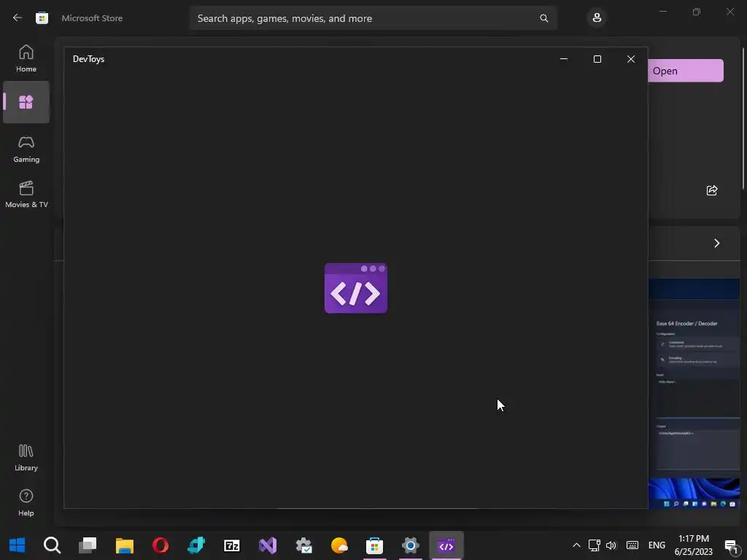This screenshot has height=560, width=747.
Task: Open taskbar Search
Action: (x=52, y=545)
